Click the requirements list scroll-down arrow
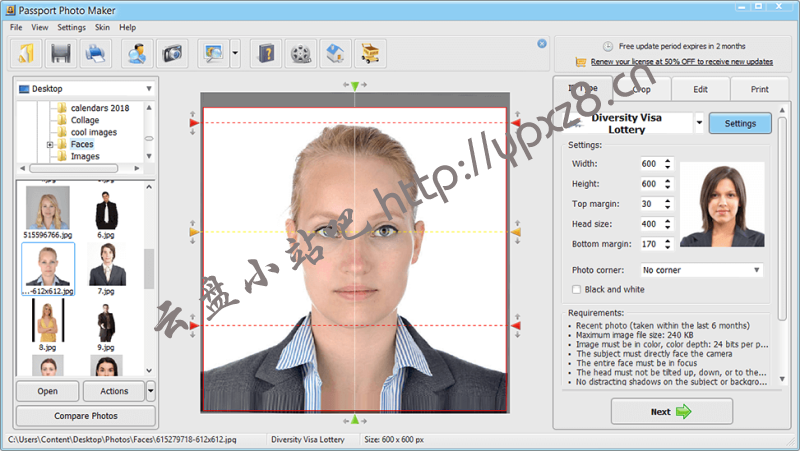The height and width of the screenshot is (451, 800). 782,379
